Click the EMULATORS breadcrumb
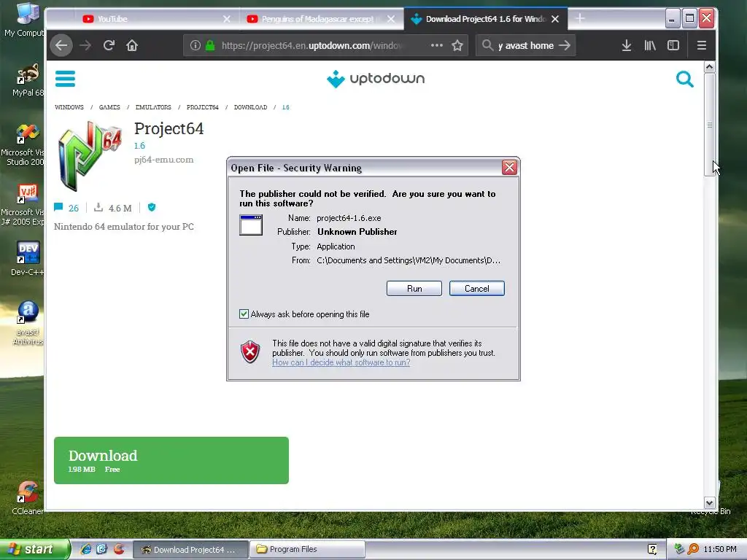Image resolution: width=747 pixels, height=560 pixels. click(x=153, y=107)
